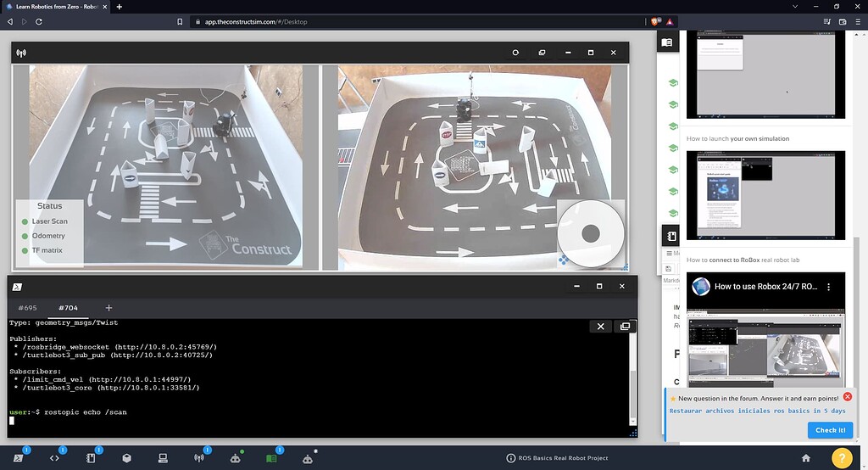868x470 pixels.
Task: Switch to terminal tab #704
Action: (x=68, y=308)
